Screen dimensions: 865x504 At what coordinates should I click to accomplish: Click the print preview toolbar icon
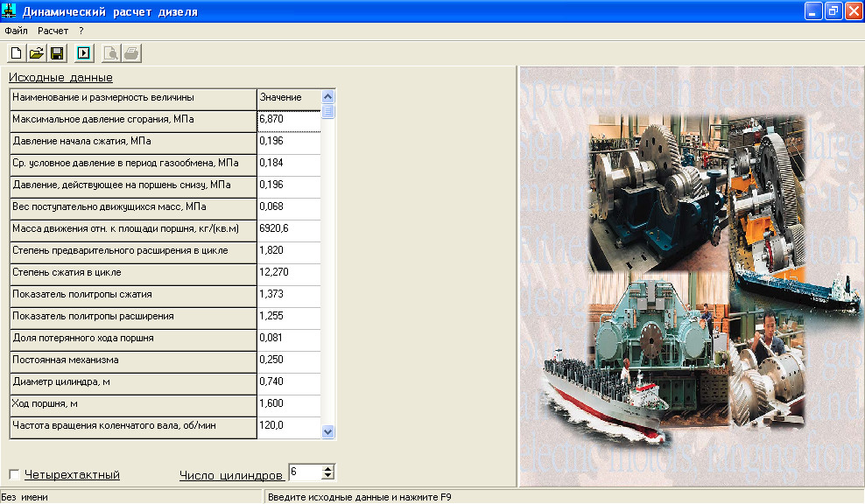pos(111,53)
